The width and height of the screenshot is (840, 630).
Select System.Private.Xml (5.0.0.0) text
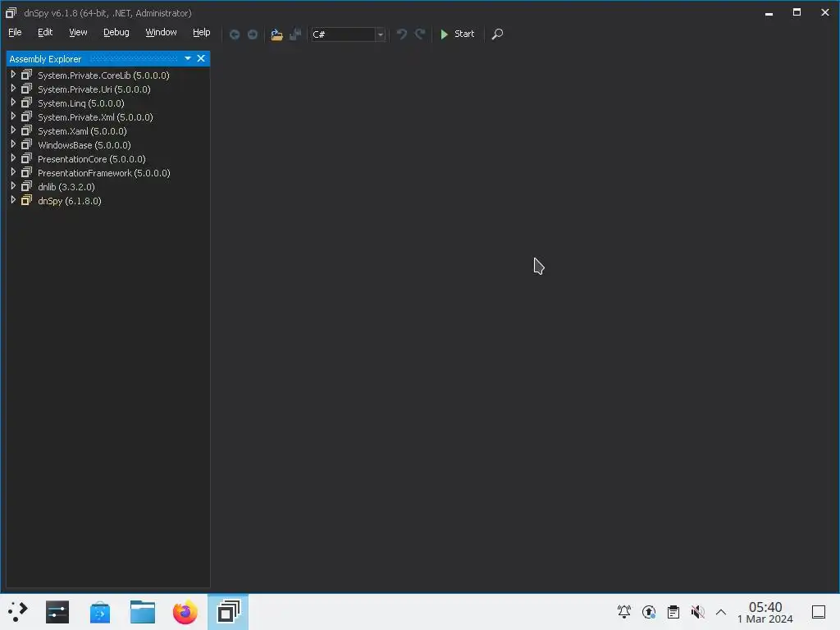click(x=95, y=117)
